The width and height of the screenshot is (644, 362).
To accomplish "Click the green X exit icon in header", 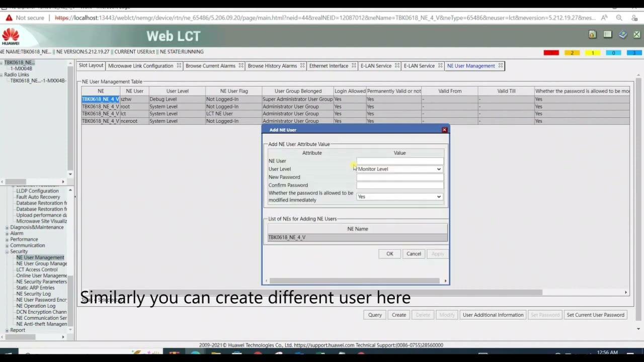I will coord(637,34).
